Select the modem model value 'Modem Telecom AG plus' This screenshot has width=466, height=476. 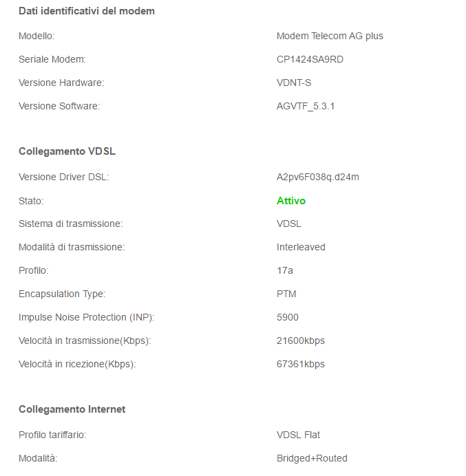tap(330, 36)
